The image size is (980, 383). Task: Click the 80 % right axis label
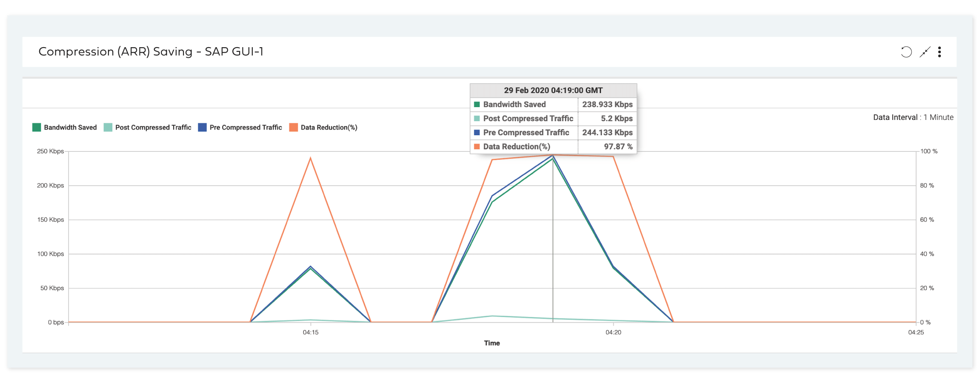coord(927,185)
